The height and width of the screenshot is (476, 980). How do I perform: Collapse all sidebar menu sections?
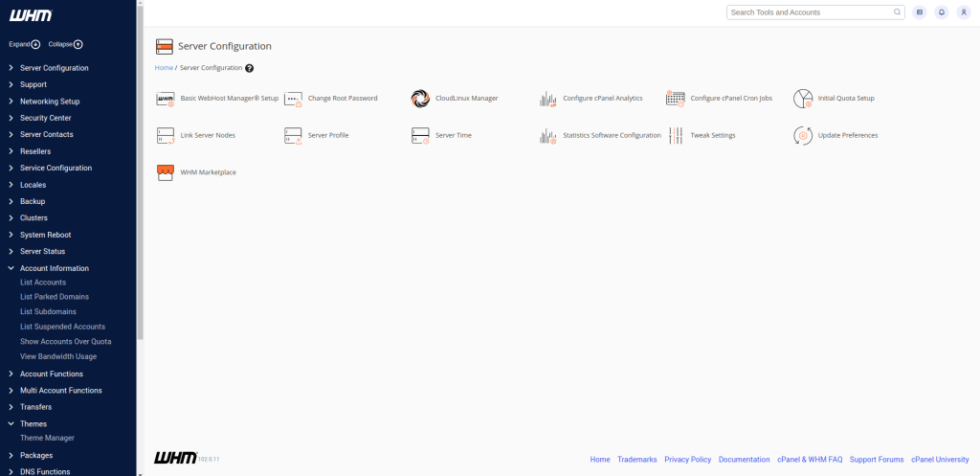coord(65,44)
